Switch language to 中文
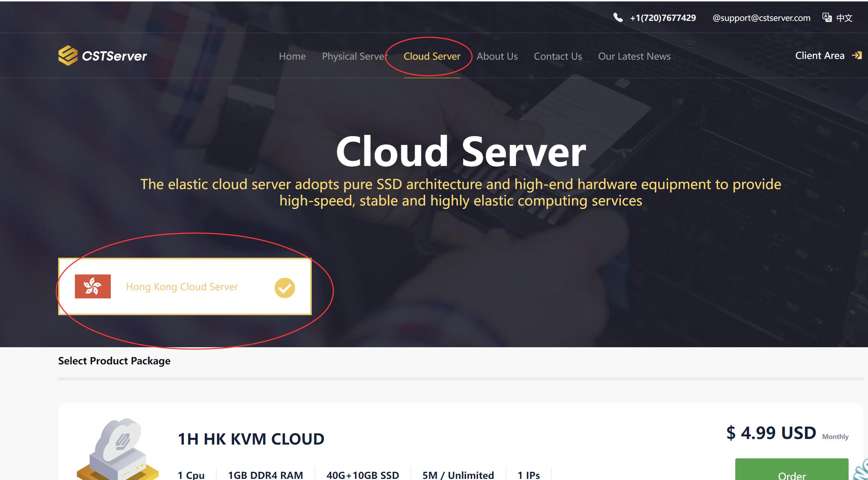This screenshot has width=868, height=480. 844,18
